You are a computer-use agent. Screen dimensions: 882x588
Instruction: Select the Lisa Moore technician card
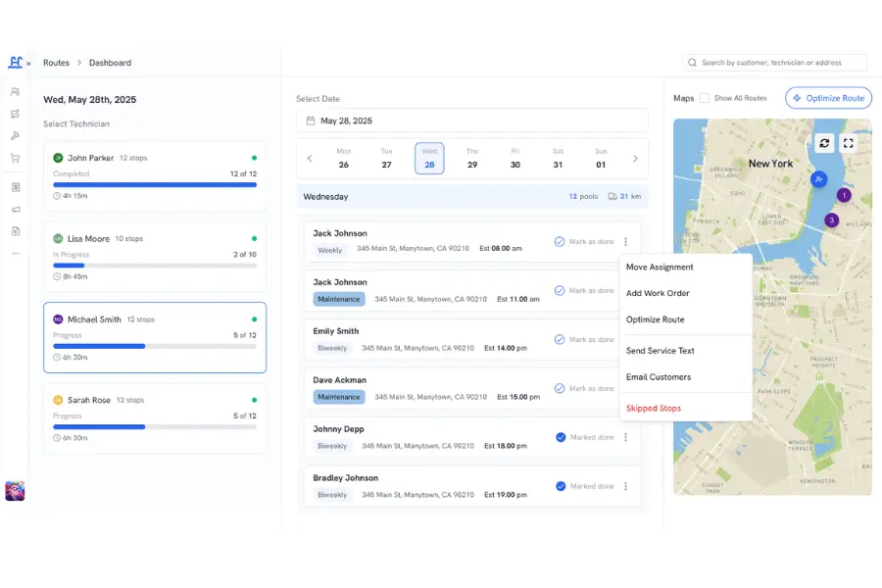(x=155, y=257)
